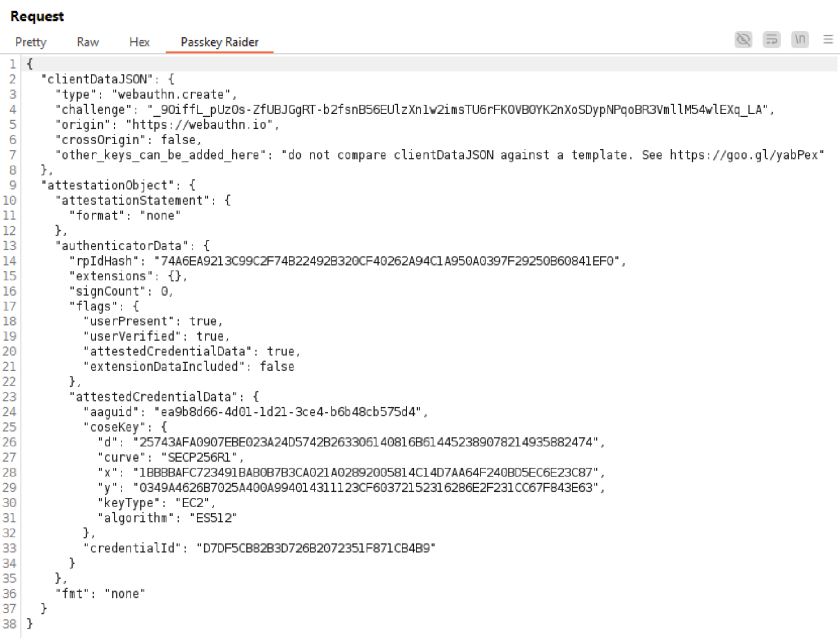Click the "fmt": "none" line
Viewport: 840px width, 638px height.
point(101,594)
